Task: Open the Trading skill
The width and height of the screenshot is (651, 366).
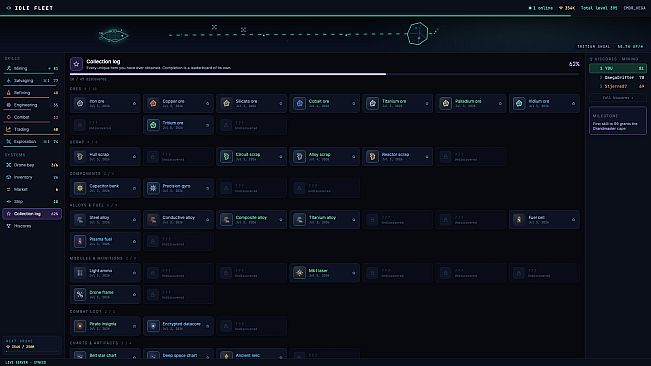Action: tap(32, 129)
